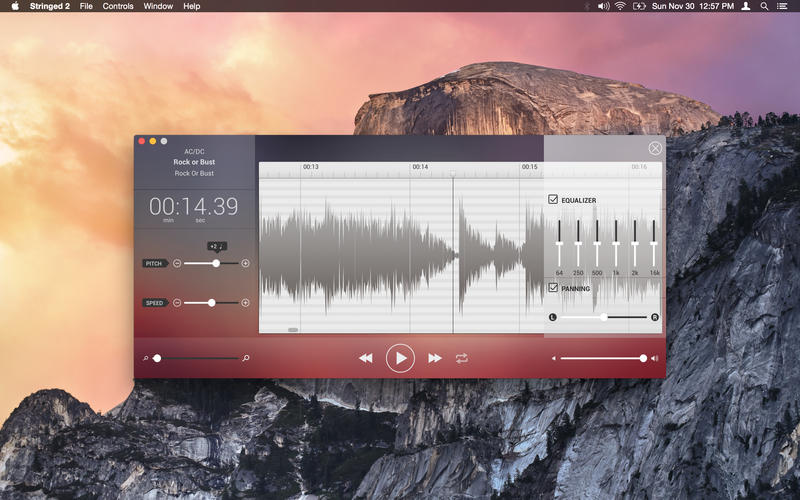Increase pitch with the plus button
800x500 pixels.
245,263
